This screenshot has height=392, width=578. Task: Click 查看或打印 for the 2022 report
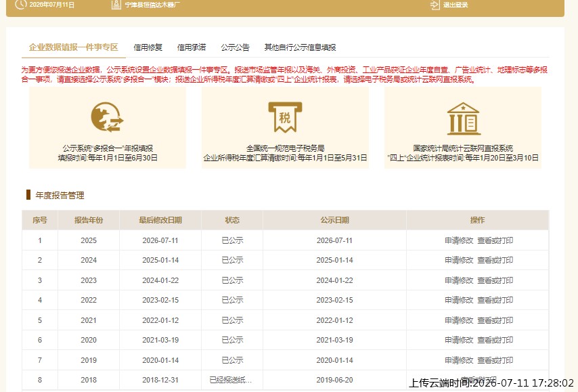coord(495,300)
